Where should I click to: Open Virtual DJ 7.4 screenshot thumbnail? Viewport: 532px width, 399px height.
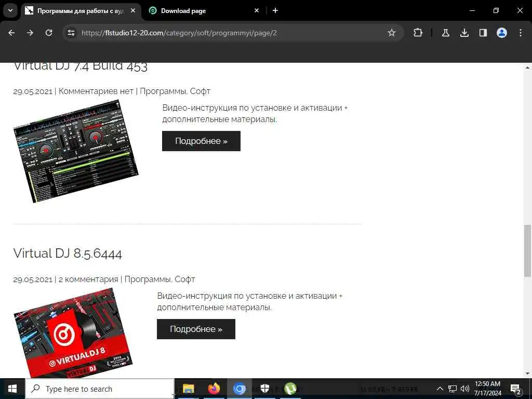point(76,151)
